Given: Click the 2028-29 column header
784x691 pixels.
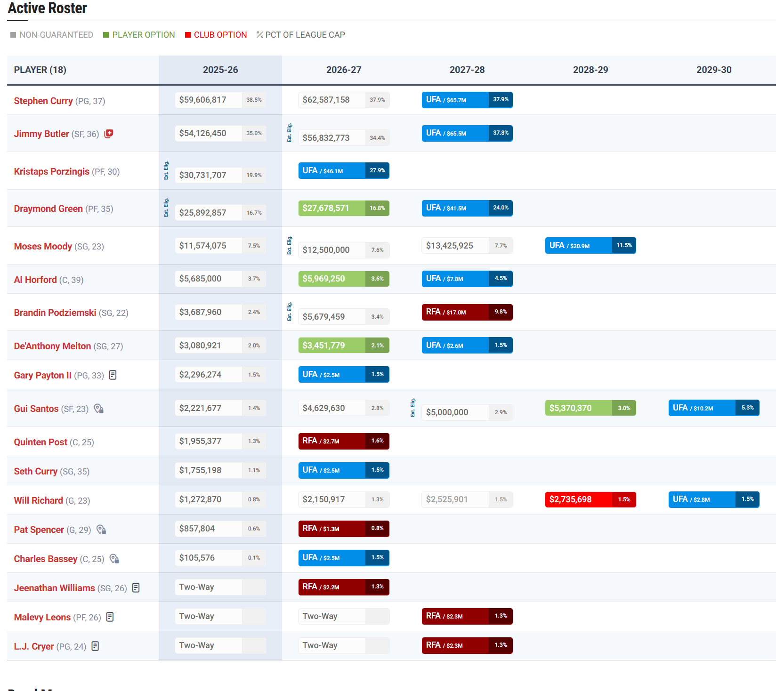Looking at the screenshot, I should click(x=590, y=70).
